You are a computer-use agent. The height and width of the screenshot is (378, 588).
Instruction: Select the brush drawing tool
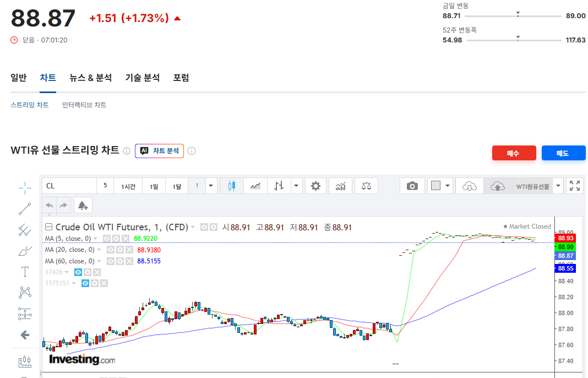pyautogui.click(x=25, y=251)
